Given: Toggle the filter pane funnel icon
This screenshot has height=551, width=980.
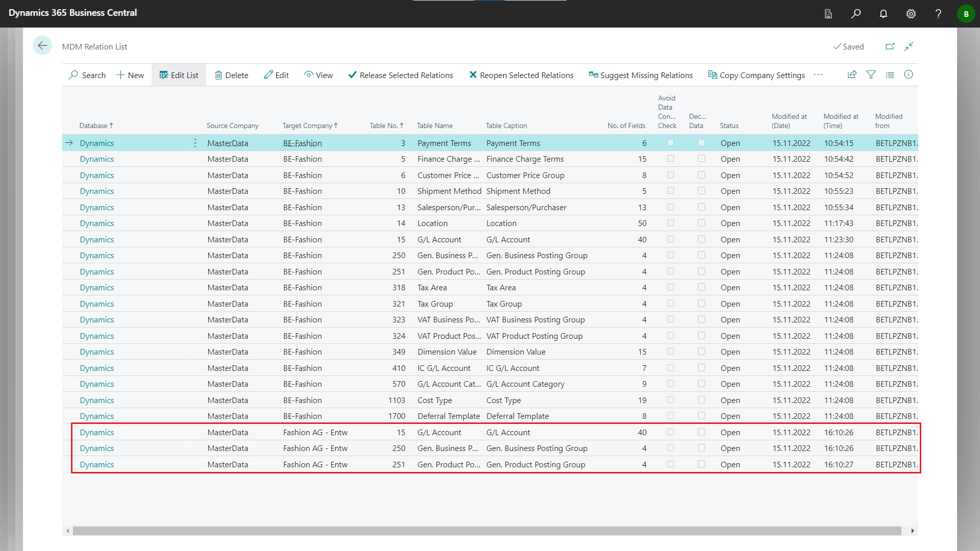Looking at the screenshot, I should pos(871,75).
